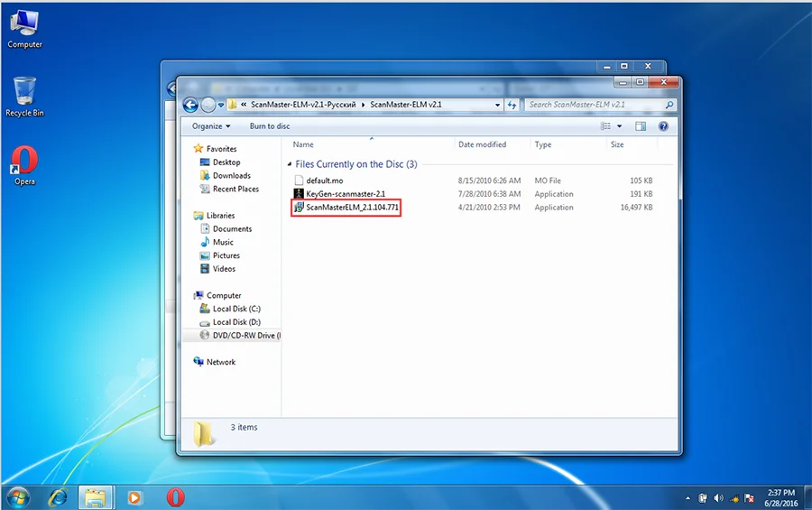Click Windows Explorer taskbar button

click(96, 498)
